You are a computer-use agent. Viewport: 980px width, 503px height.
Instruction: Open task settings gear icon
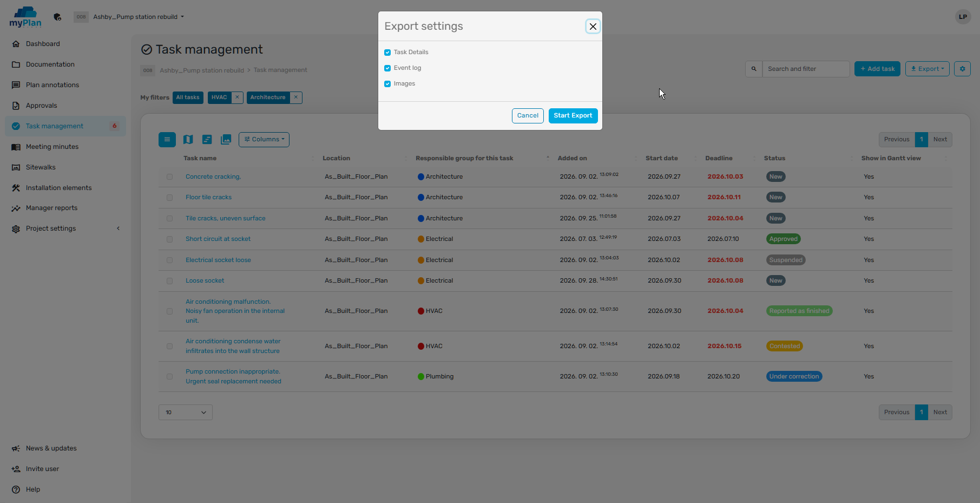962,69
